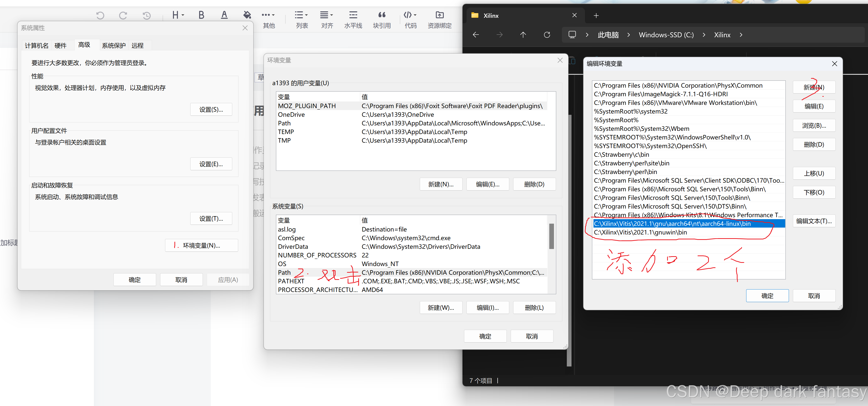The height and width of the screenshot is (406, 868).
Task: Click the undo arrow in editor toolbar
Action: (x=100, y=15)
